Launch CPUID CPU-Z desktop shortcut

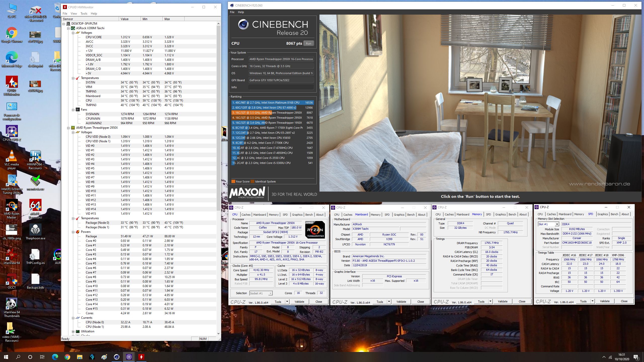click(x=12, y=133)
